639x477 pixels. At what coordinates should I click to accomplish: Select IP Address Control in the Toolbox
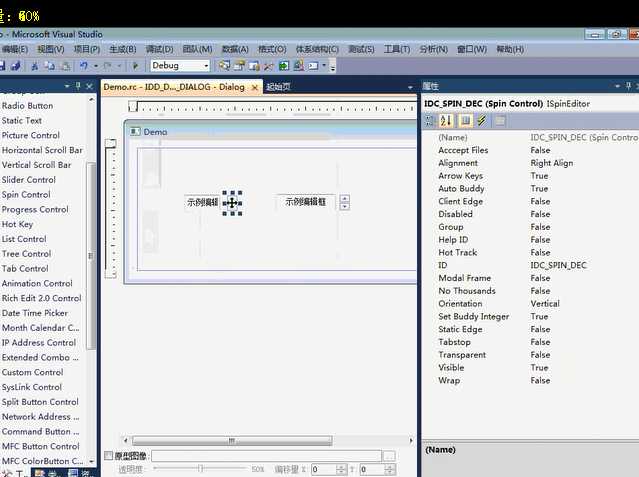click(x=39, y=343)
